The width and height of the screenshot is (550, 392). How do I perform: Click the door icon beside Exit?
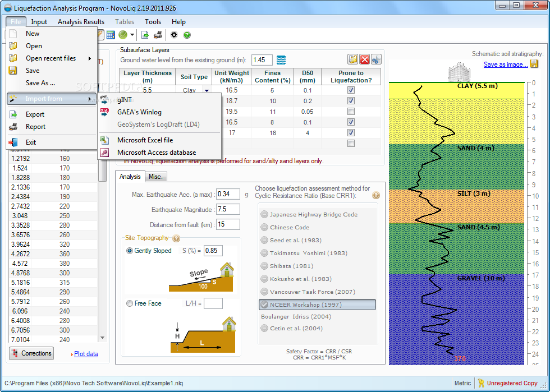click(x=13, y=142)
